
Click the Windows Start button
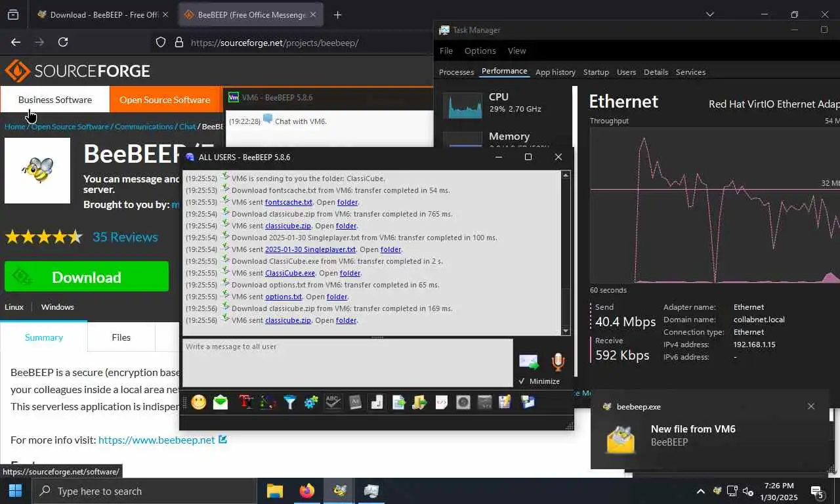(x=15, y=491)
